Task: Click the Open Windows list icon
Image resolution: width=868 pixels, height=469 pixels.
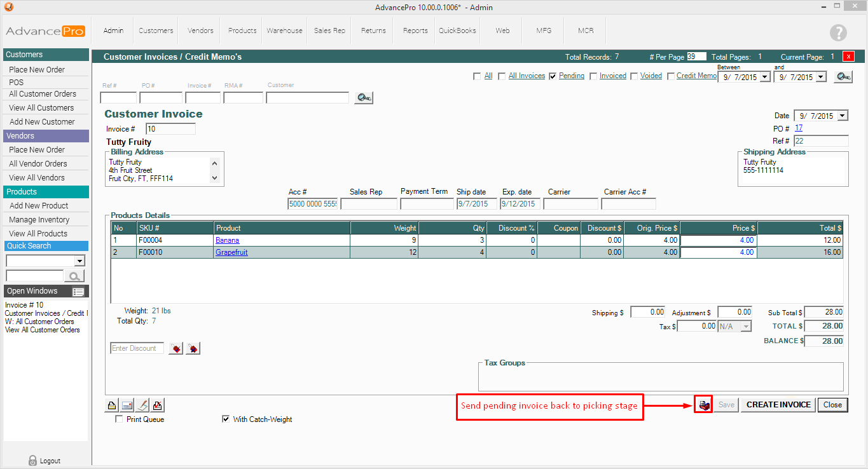Action: (x=78, y=292)
